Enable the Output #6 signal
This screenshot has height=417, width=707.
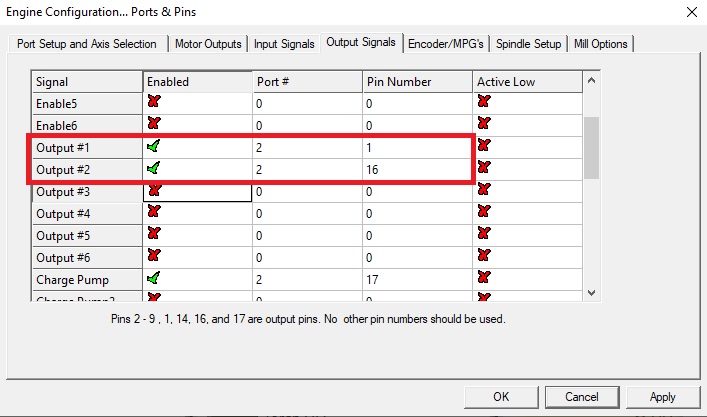click(154, 255)
